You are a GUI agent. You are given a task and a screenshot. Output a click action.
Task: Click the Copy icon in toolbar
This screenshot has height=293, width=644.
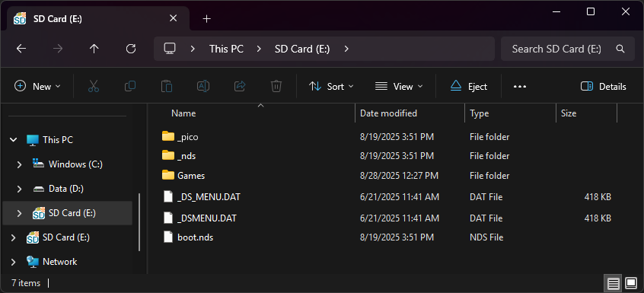(x=130, y=86)
